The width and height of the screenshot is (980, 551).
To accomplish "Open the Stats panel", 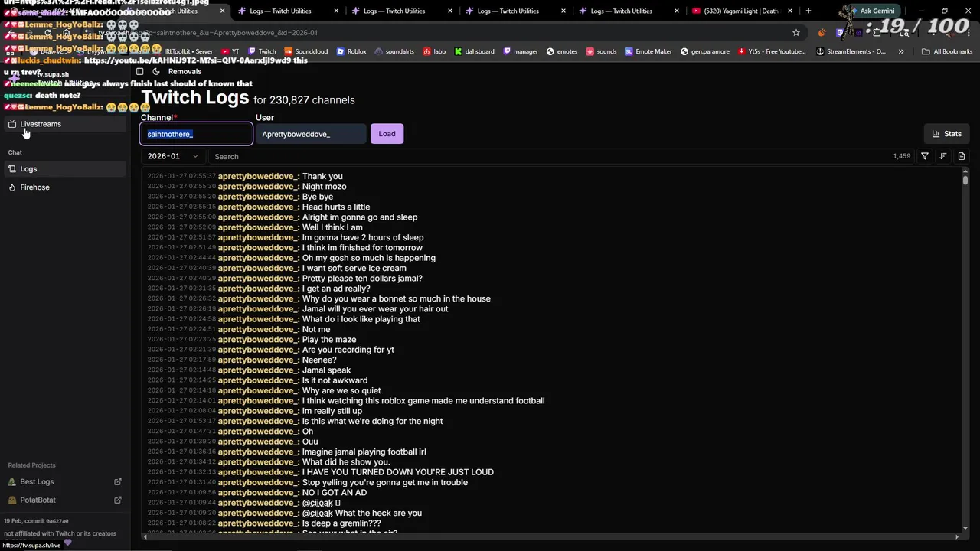I will (x=947, y=134).
